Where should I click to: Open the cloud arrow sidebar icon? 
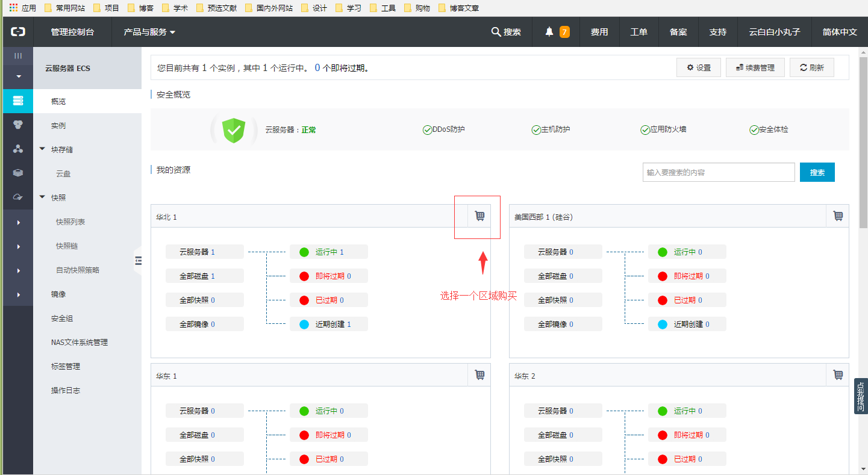[x=18, y=197]
